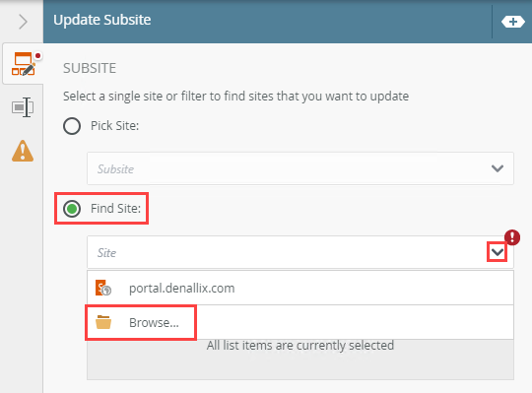
Task: Expand the collapsed panel with chevron arrow
Action: pyautogui.click(x=23, y=22)
